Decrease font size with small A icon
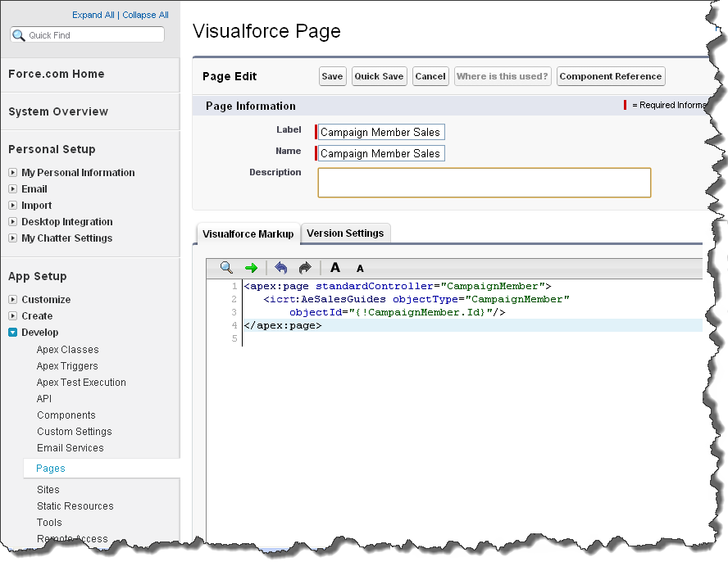728x562 pixels. 359,269
